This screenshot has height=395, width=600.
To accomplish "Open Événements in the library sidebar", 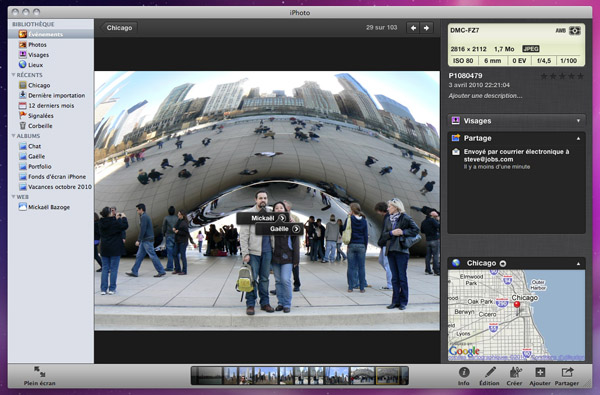I will [x=51, y=34].
